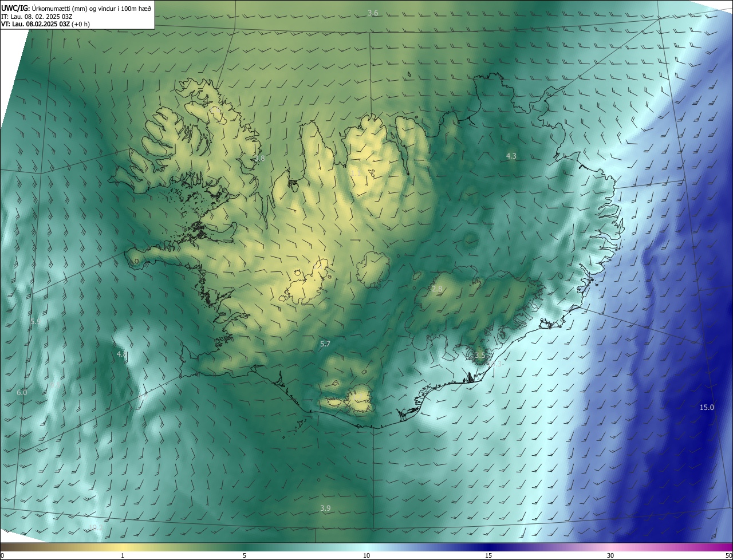Image resolution: width=733 pixels, height=560 pixels.
Task: Select the colorbar tick label "1"
Action: pyautogui.click(x=123, y=555)
